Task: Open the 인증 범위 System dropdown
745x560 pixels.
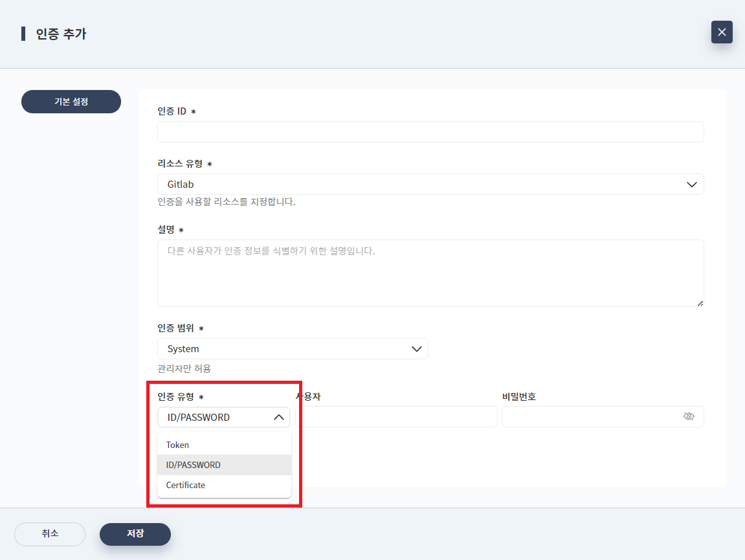Action: [293, 348]
